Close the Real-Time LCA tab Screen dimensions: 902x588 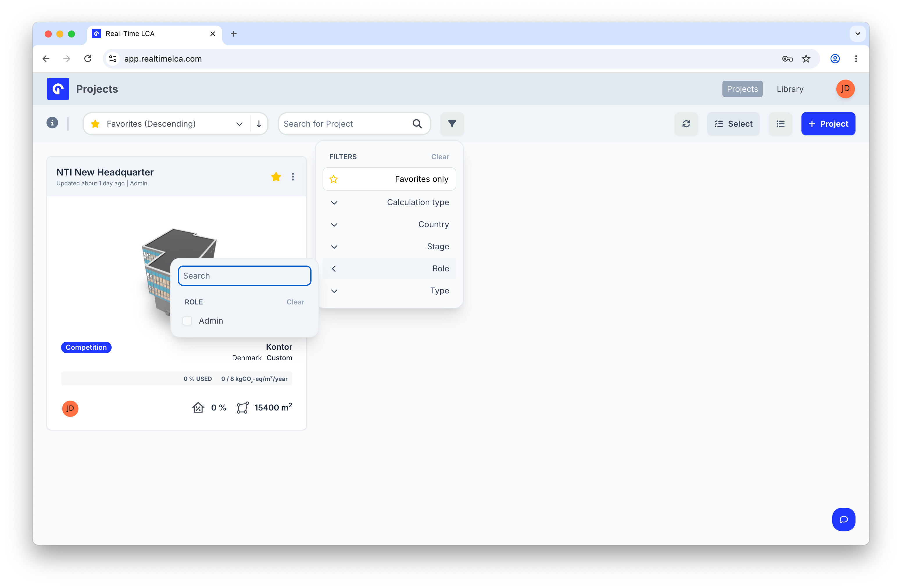click(x=213, y=34)
